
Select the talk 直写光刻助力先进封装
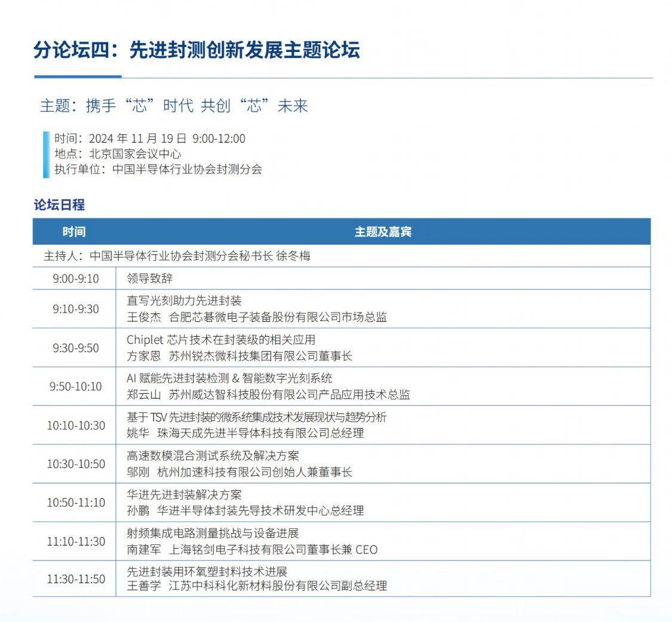pyautogui.click(x=184, y=301)
